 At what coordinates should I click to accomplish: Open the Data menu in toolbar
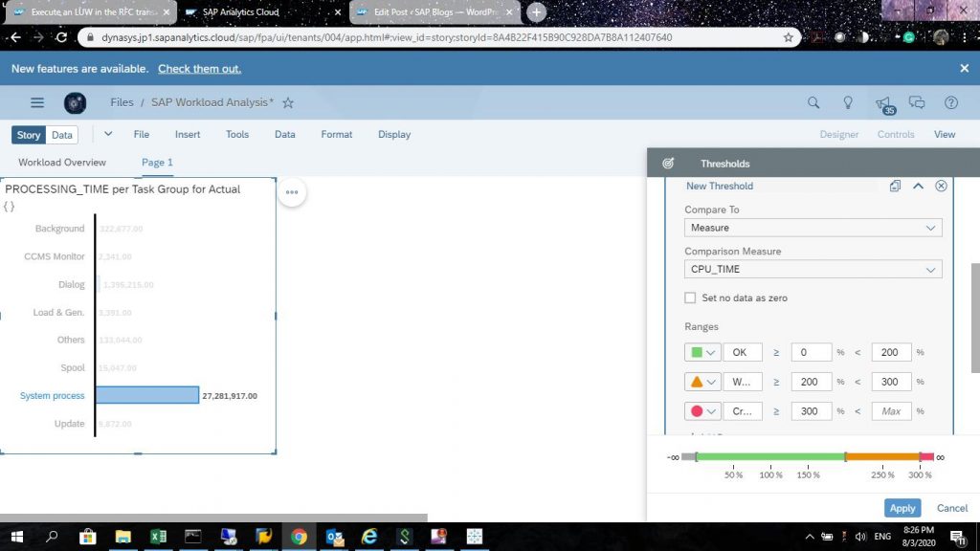click(284, 134)
